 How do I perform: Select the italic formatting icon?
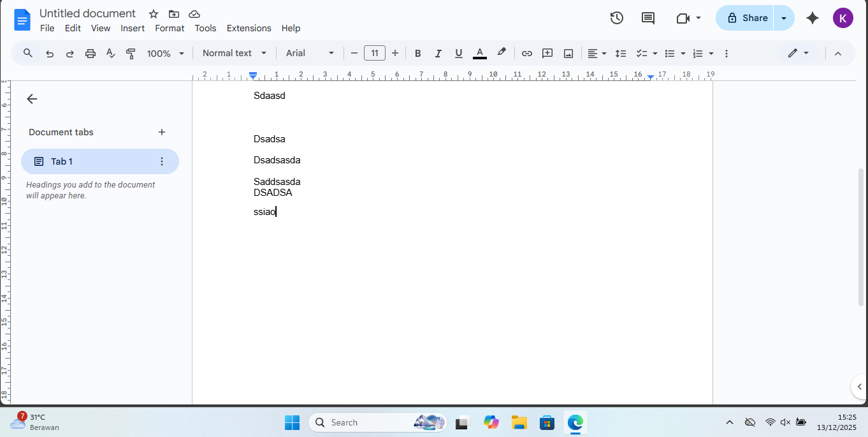coord(438,53)
